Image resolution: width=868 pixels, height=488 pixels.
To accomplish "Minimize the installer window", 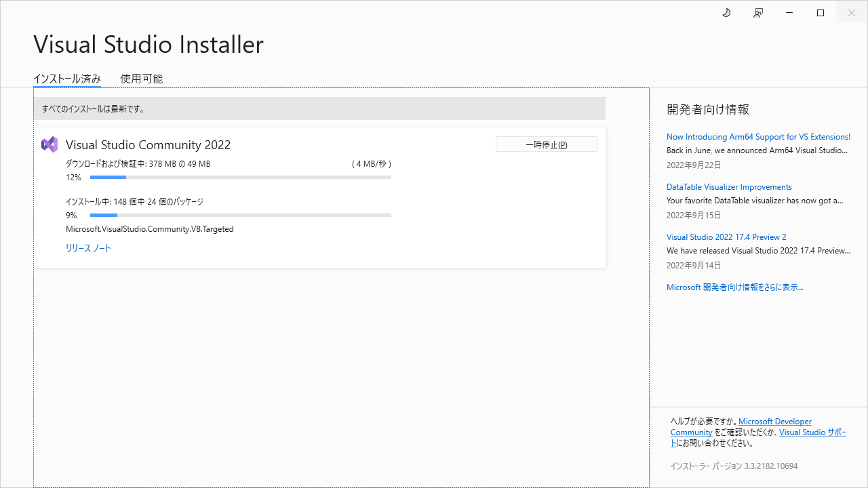I will pos(789,13).
